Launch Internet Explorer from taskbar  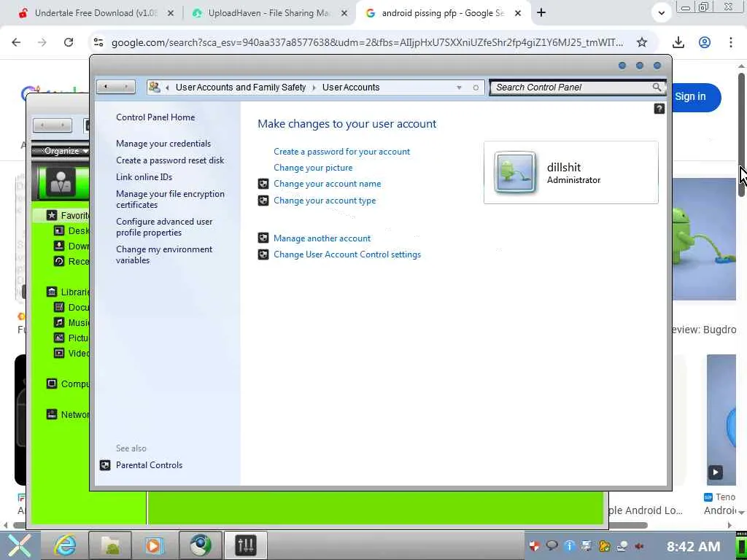click(x=65, y=545)
